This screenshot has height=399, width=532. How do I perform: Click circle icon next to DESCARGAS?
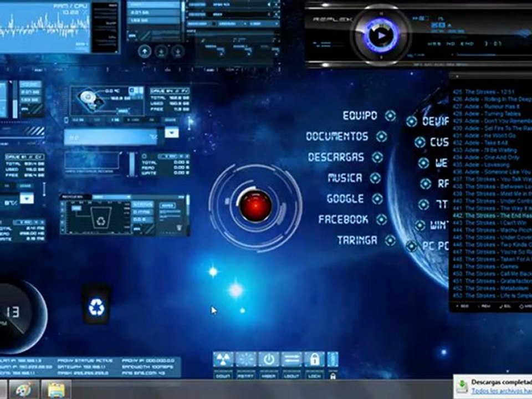(377, 157)
